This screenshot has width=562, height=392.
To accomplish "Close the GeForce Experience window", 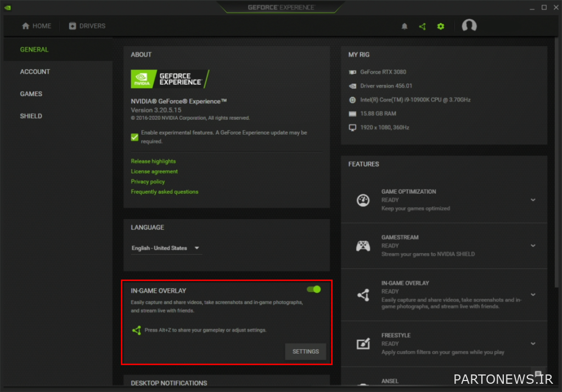I will [556, 8].
